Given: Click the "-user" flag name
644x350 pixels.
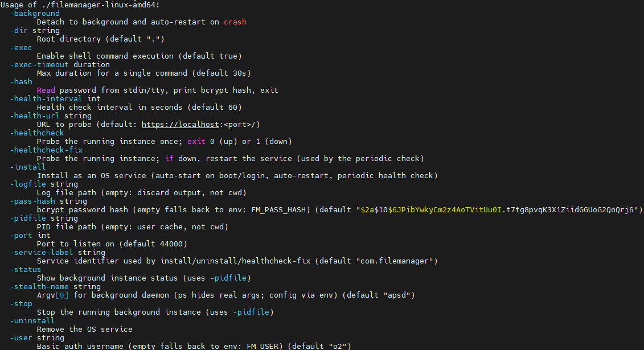Looking at the screenshot, I should [x=21, y=337].
